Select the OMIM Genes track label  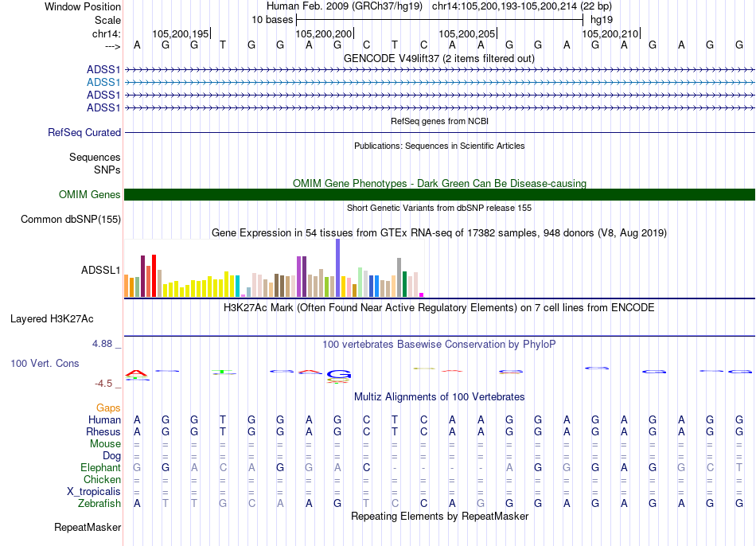[x=90, y=195]
